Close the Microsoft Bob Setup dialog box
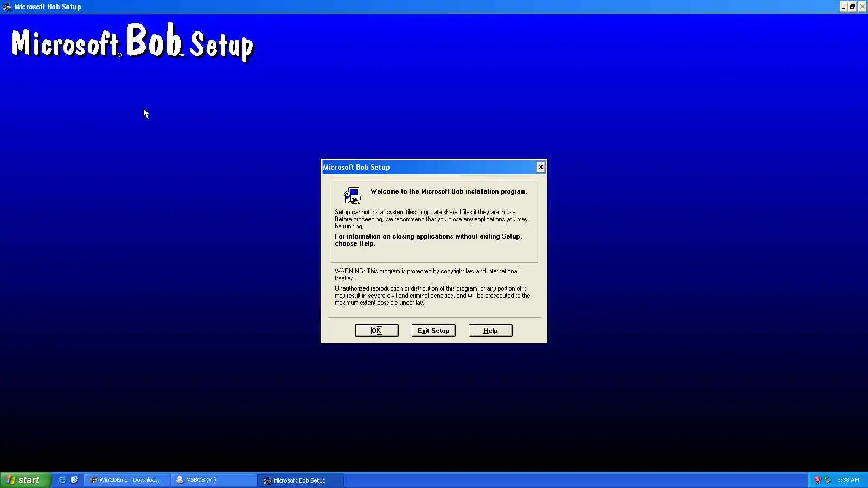Image resolution: width=868 pixels, height=488 pixels. [540, 167]
